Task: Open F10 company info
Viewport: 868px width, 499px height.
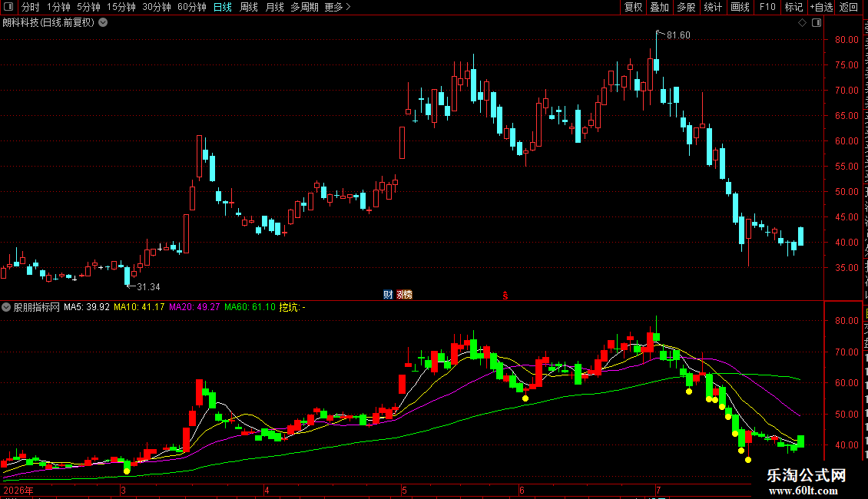Action: [767, 7]
